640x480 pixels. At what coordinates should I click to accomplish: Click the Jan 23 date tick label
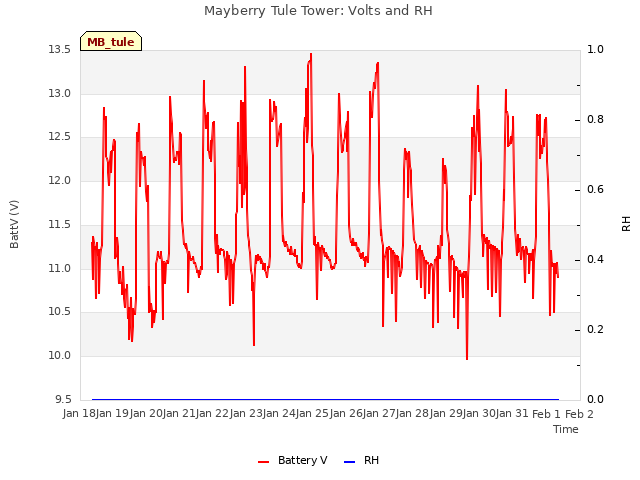tap(246, 413)
